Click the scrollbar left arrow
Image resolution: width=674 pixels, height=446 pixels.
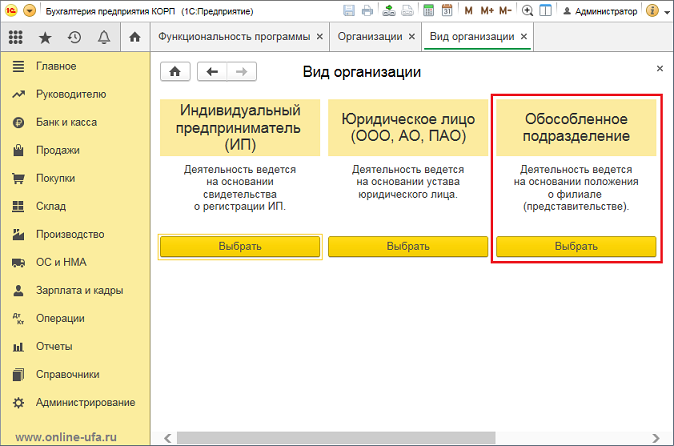click(x=168, y=438)
